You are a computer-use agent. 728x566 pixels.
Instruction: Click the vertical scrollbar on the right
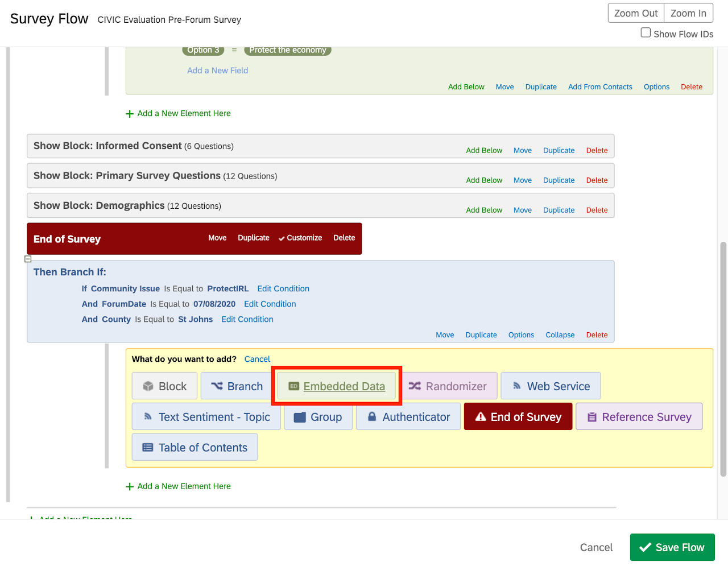[x=723, y=358]
